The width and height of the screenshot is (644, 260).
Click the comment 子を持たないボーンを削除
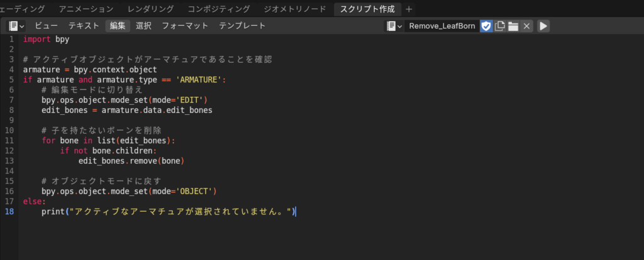tap(101, 131)
